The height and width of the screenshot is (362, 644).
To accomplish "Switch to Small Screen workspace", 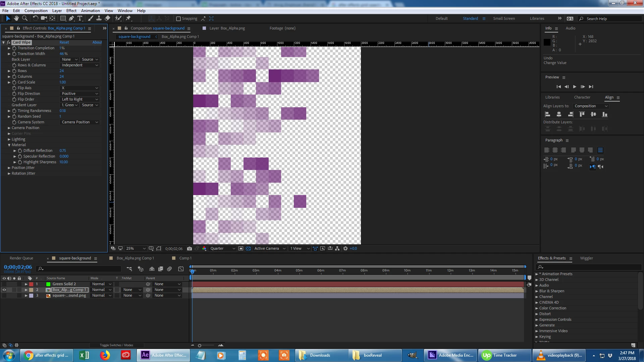I will click(504, 19).
